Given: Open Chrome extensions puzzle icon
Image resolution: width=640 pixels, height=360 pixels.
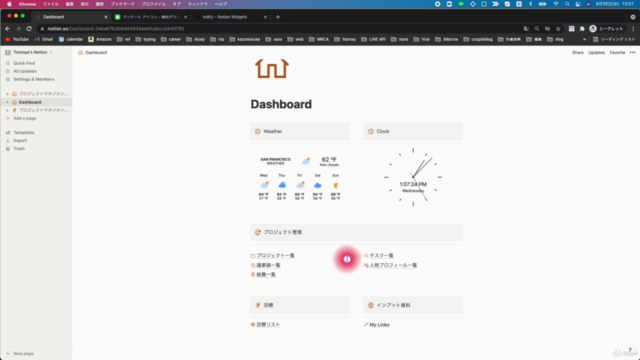Looking at the screenshot, I should click(x=582, y=29).
